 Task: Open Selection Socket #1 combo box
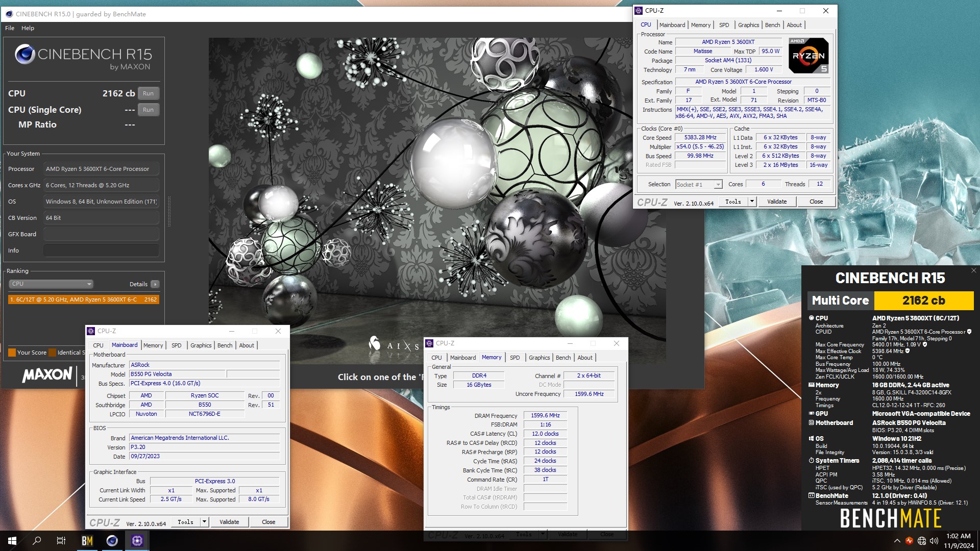coord(698,185)
